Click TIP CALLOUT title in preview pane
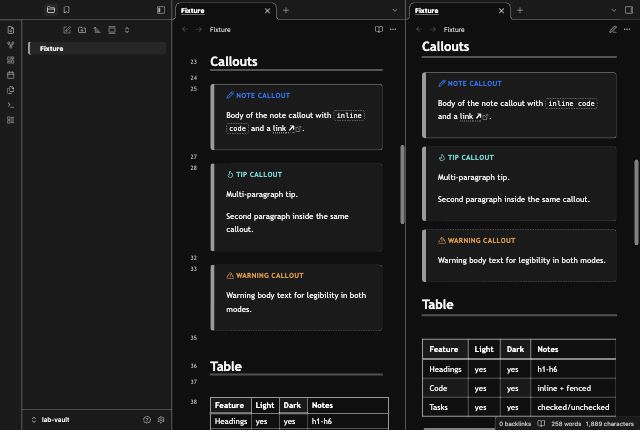 471,157
